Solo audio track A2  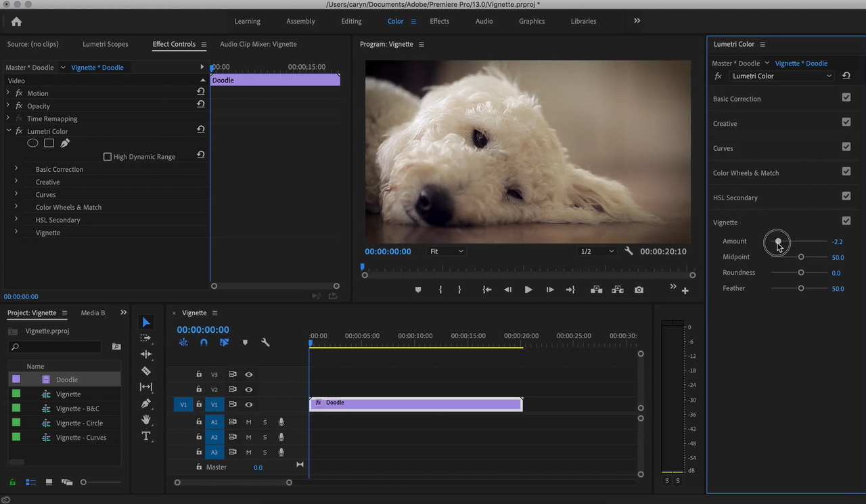[265, 437]
